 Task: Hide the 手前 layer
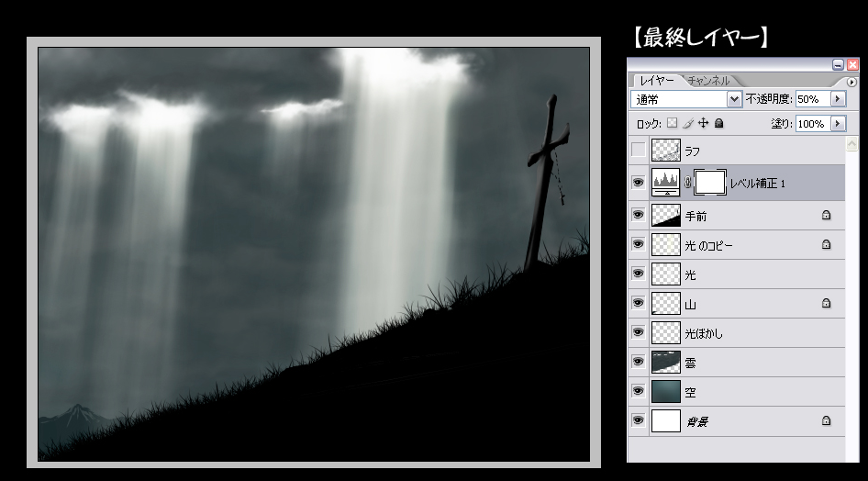[639, 215]
